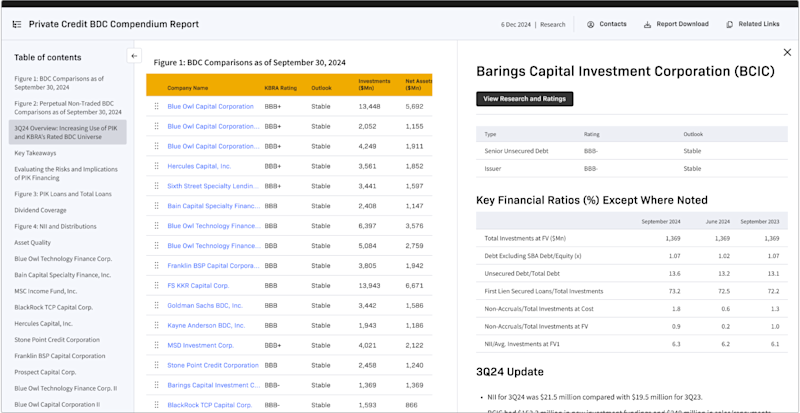800x413 pixels.
Task: Jump to Evaluating the Risks of PIK Financing
Action: 66,173
